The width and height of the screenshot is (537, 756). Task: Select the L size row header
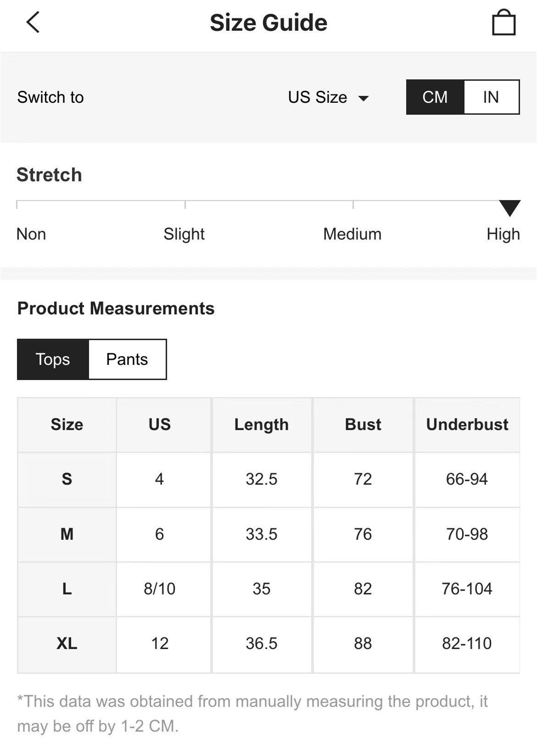pos(67,589)
